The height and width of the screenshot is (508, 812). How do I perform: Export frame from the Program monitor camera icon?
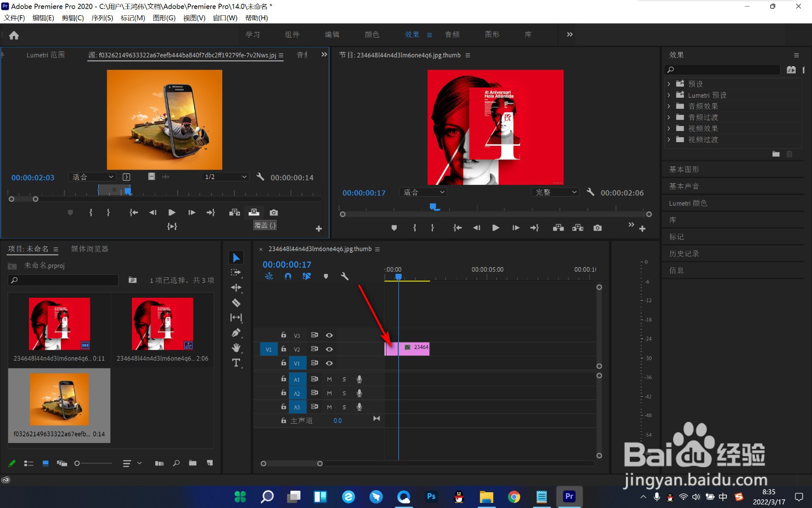pos(597,228)
